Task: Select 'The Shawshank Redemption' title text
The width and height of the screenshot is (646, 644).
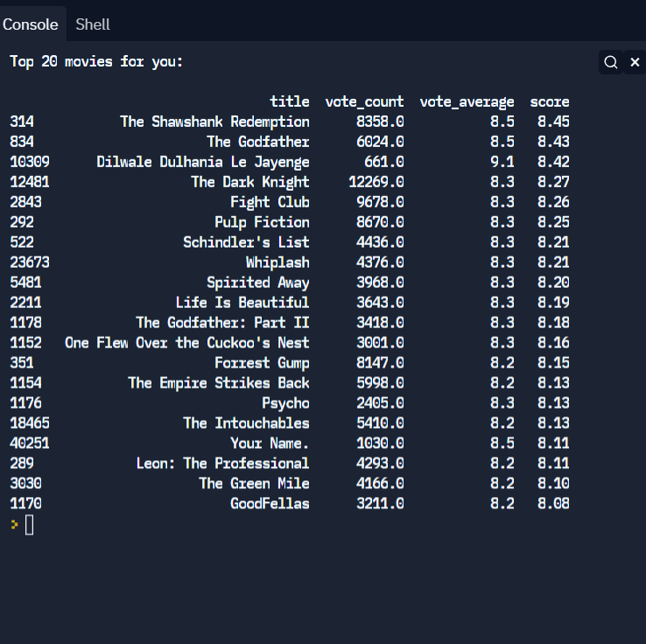Action: pos(214,122)
